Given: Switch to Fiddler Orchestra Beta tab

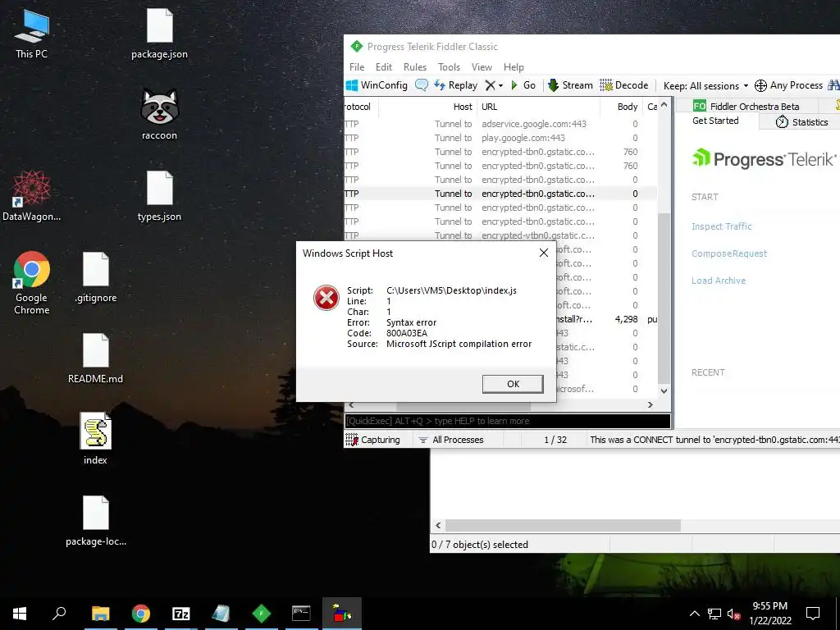Looking at the screenshot, I should point(746,106).
